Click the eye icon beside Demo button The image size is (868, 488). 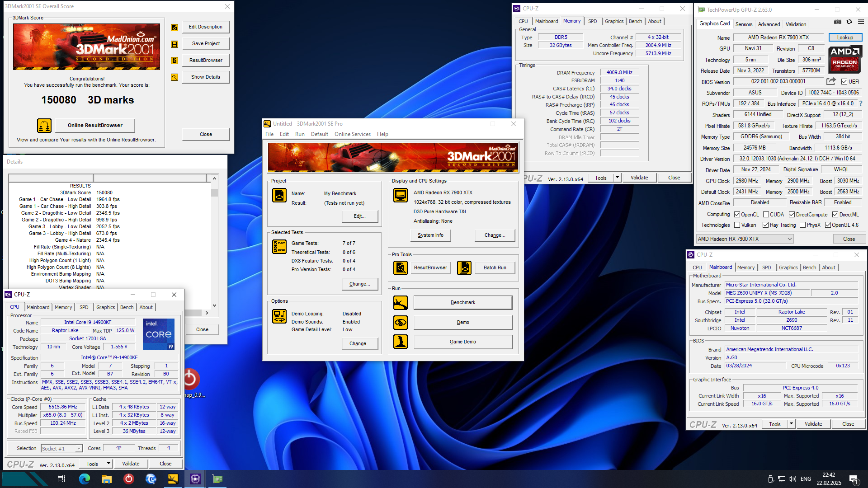(x=401, y=323)
